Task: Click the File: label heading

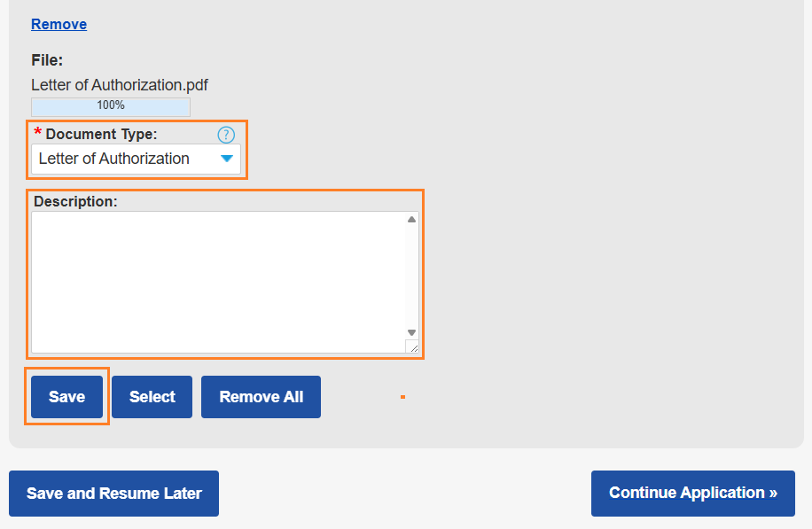Action: click(x=47, y=60)
